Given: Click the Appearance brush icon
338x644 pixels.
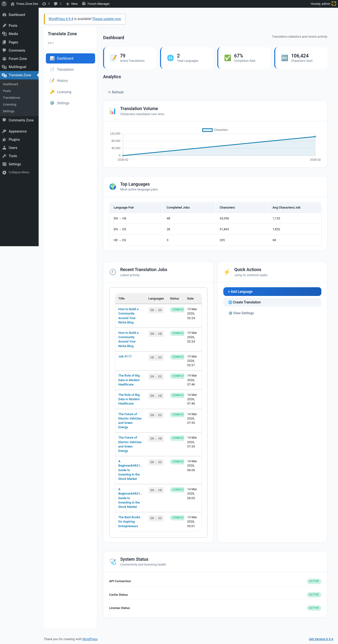Looking at the screenshot, I should (x=4, y=131).
